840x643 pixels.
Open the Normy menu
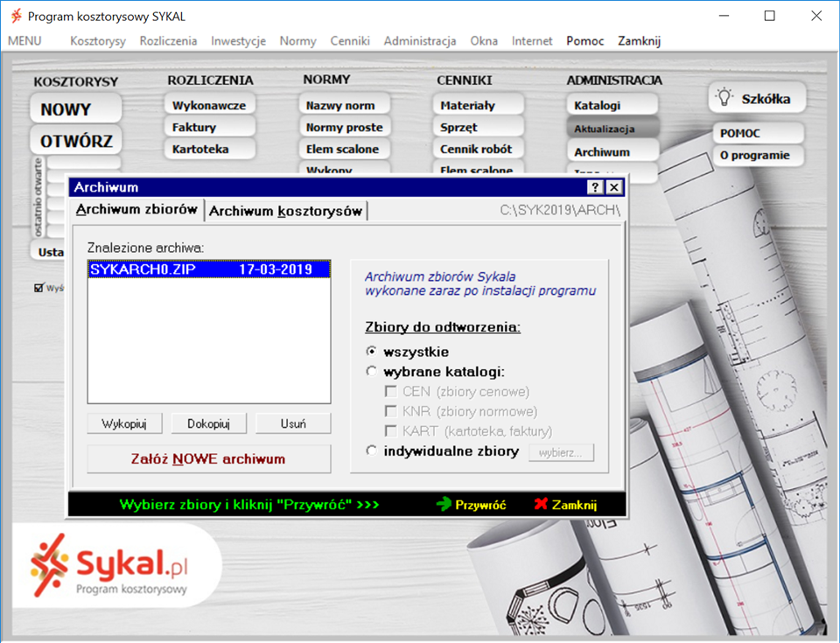pos(297,41)
